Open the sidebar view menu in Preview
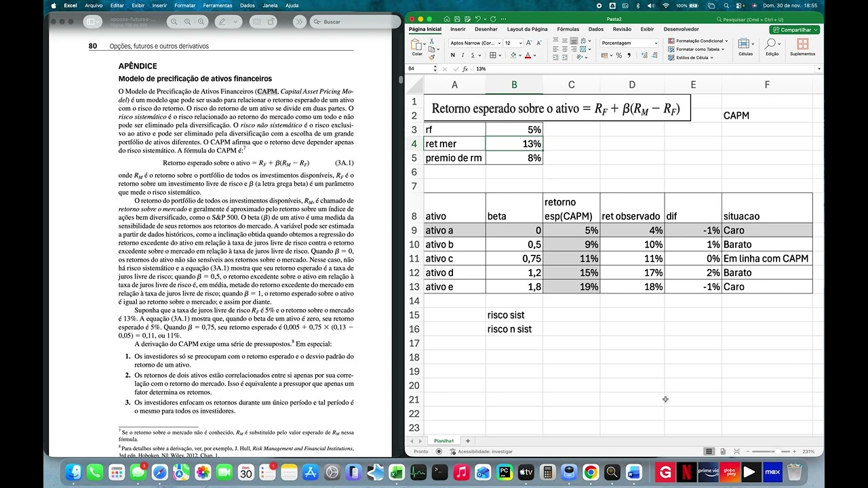 pos(92,22)
